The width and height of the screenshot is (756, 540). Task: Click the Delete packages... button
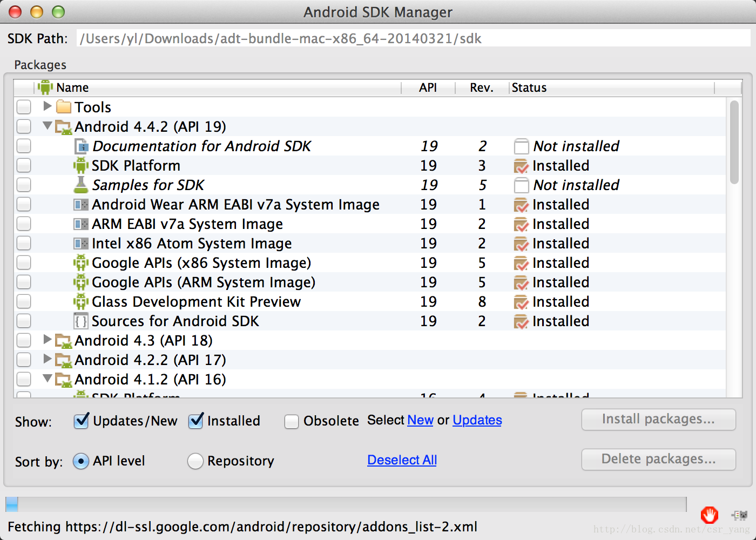coord(658,460)
